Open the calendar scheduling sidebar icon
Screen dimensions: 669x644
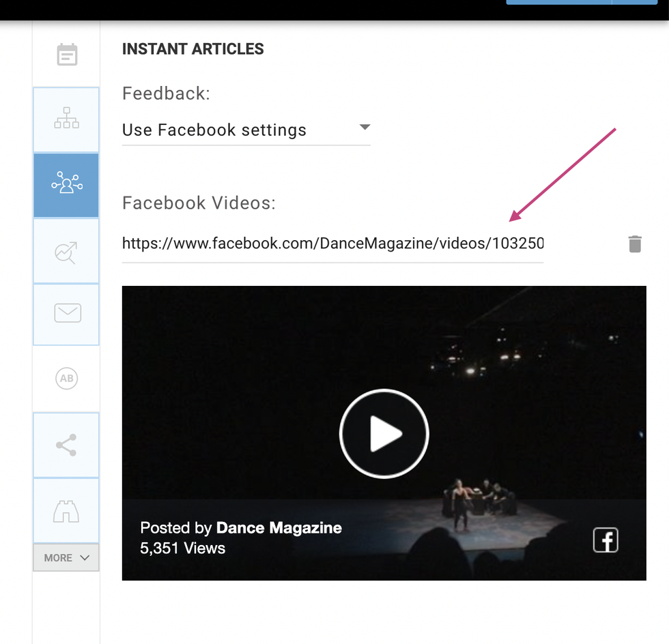[x=67, y=55]
